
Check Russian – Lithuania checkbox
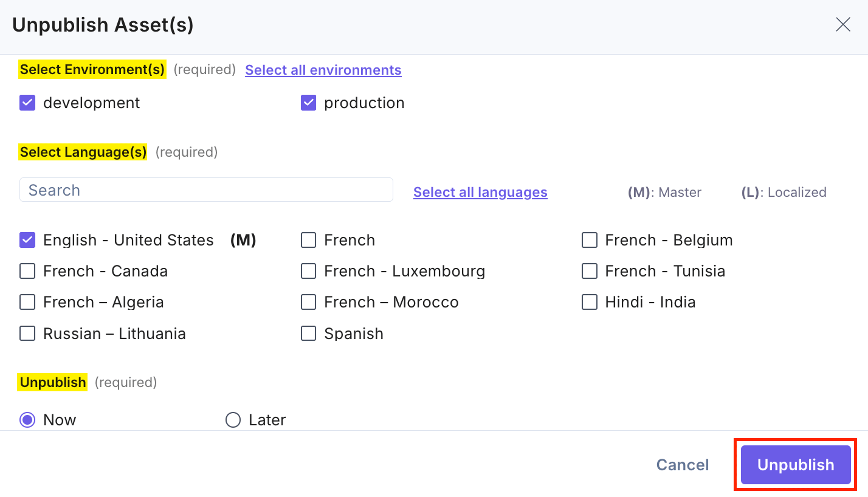tap(27, 334)
